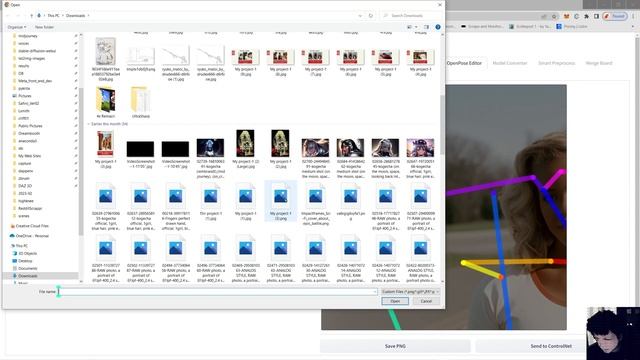Click the New folder button

tap(44, 27)
